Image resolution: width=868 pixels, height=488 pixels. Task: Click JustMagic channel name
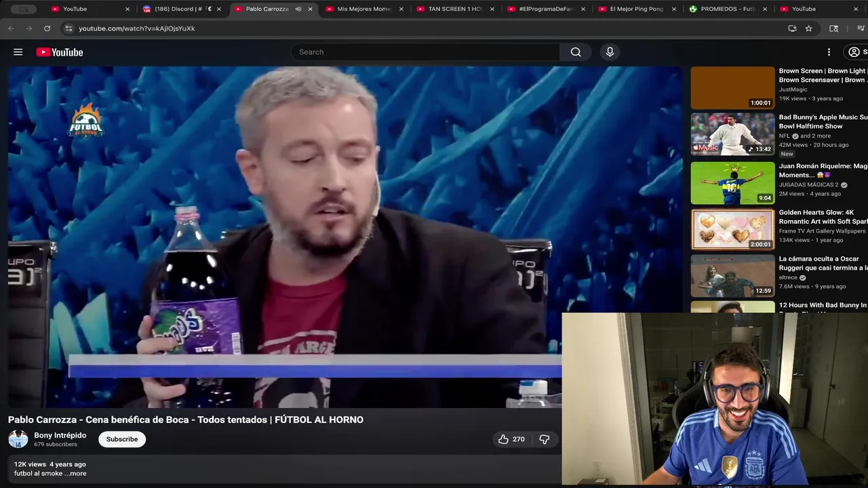coord(793,89)
